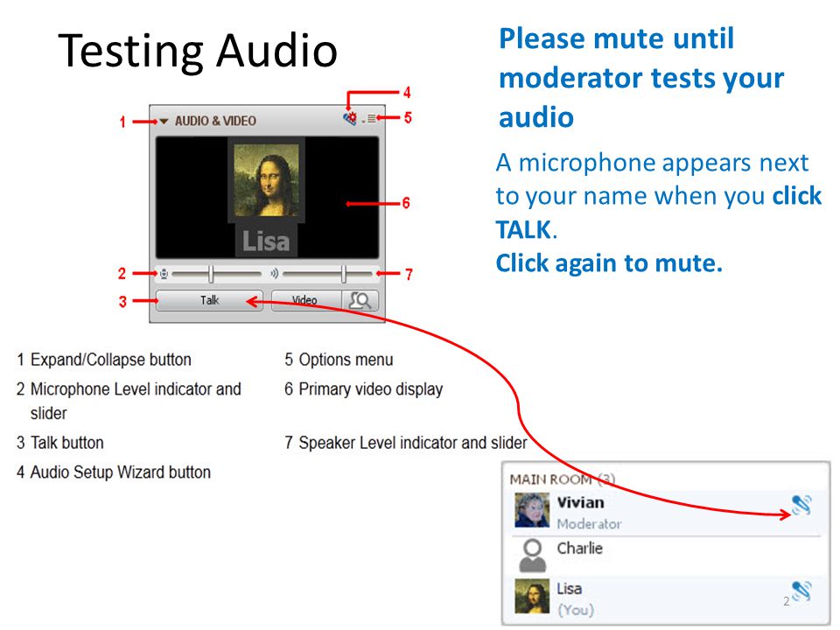
Task: Open the Audio & Video options menu
Action: click(x=370, y=118)
